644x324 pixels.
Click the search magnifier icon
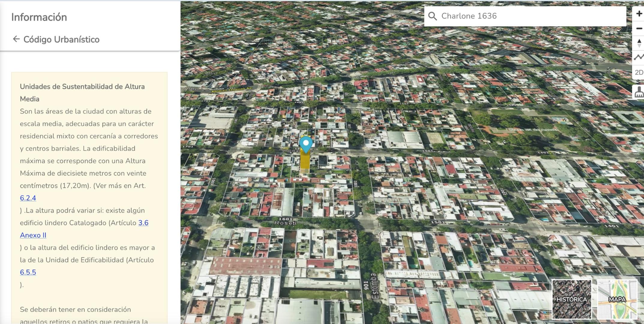tap(432, 16)
